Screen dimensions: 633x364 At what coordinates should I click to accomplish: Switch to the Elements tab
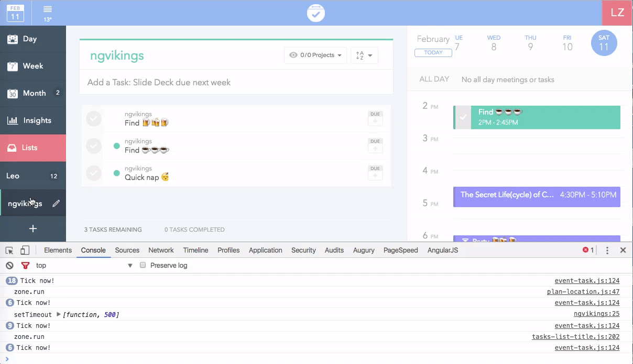coord(58,250)
